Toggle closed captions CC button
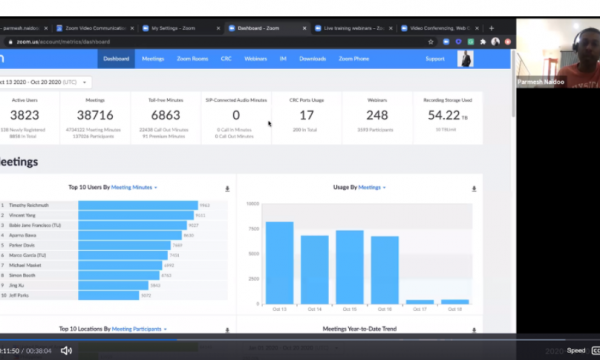 596,350
